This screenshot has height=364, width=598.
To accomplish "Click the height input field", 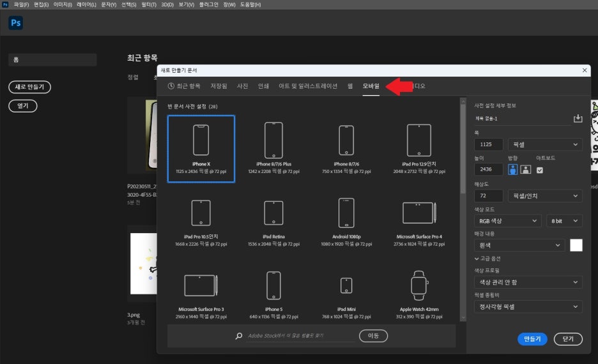I will tap(489, 169).
